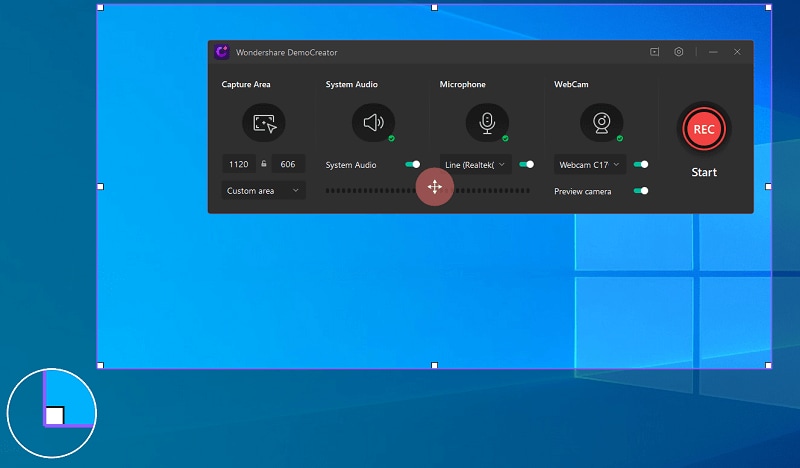The width and height of the screenshot is (800, 468).
Task: Click the Capture Area heading
Action: coord(246,84)
